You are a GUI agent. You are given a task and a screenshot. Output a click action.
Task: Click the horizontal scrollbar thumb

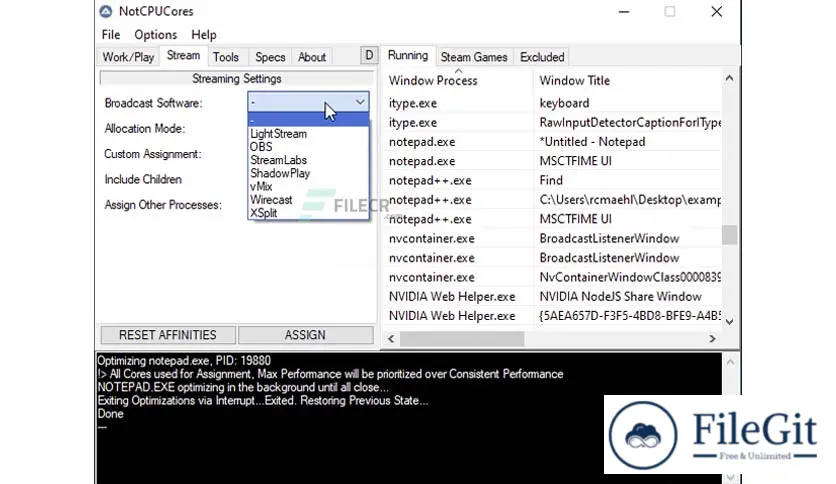[x=462, y=338]
